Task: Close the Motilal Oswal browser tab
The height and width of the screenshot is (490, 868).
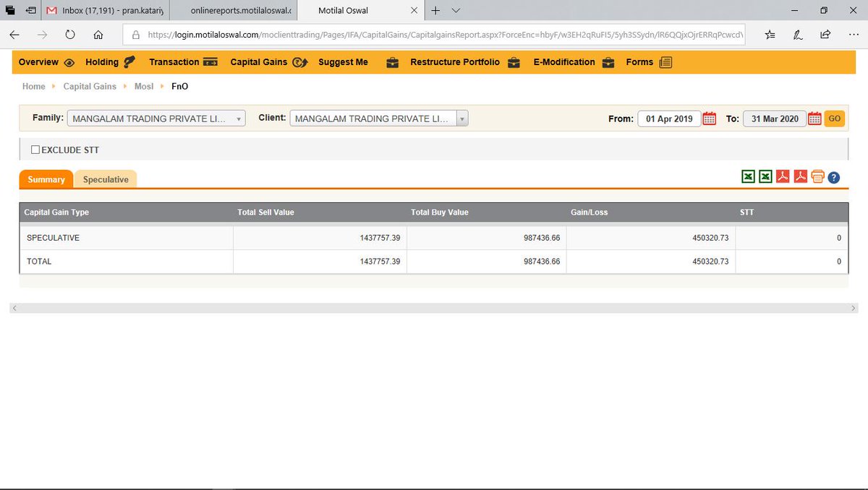Action: coord(413,11)
